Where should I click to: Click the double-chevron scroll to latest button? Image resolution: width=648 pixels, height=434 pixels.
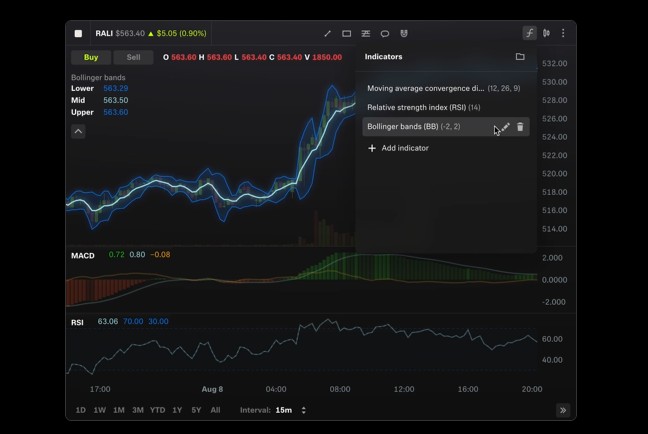point(563,410)
